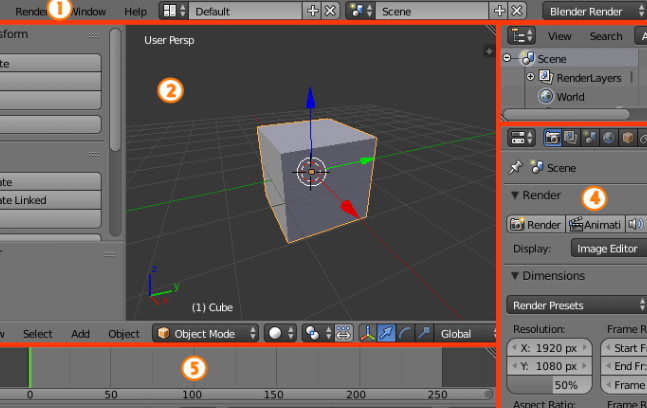This screenshot has width=647, height=408.
Task: Switch to the Scene properties tab
Action: click(x=590, y=138)
